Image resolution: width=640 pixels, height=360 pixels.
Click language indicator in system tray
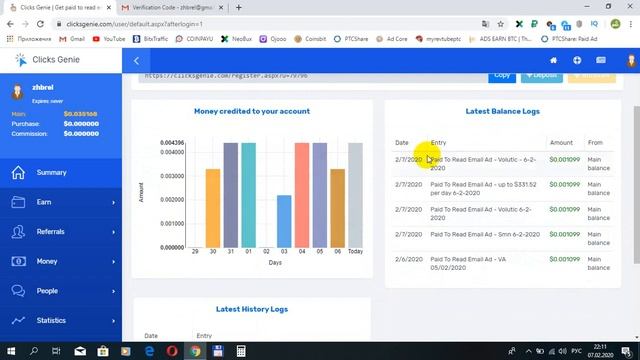(576, 351)
